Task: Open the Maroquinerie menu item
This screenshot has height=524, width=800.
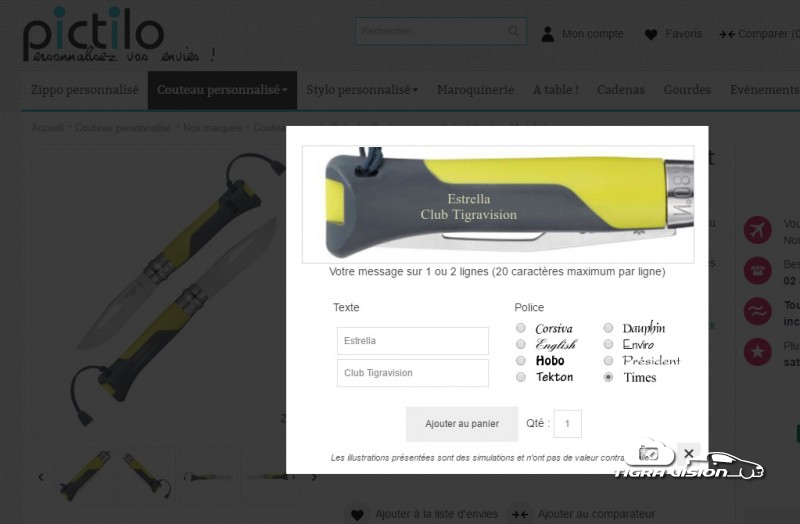Action: 476,90
